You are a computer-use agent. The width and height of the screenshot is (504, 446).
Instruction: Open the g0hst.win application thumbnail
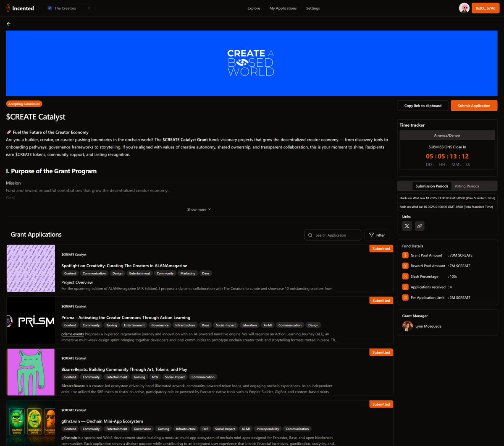tap(31, 423)
